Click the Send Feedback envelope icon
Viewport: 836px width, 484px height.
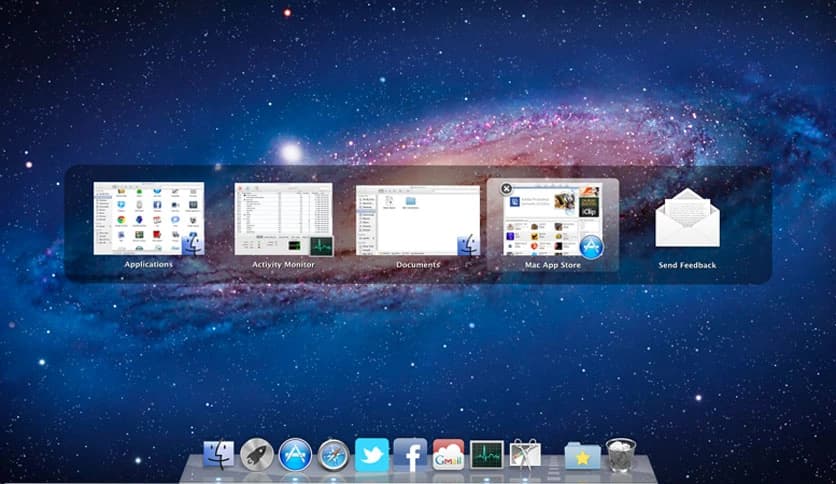(x=686, y=221)
